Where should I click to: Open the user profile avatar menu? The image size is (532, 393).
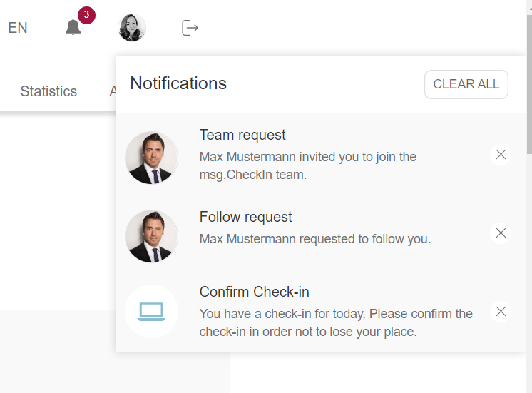pyautogui.click(x=132, y=28)
